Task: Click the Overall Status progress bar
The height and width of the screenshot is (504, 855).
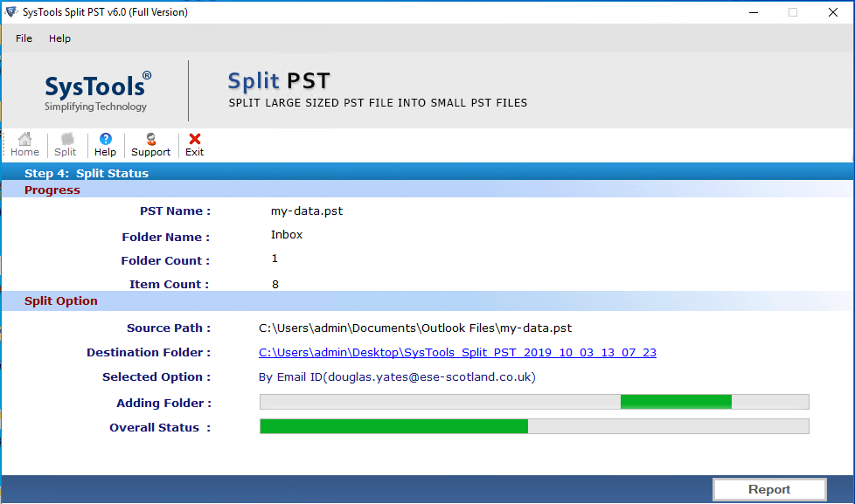Action: tap(534, 426)
